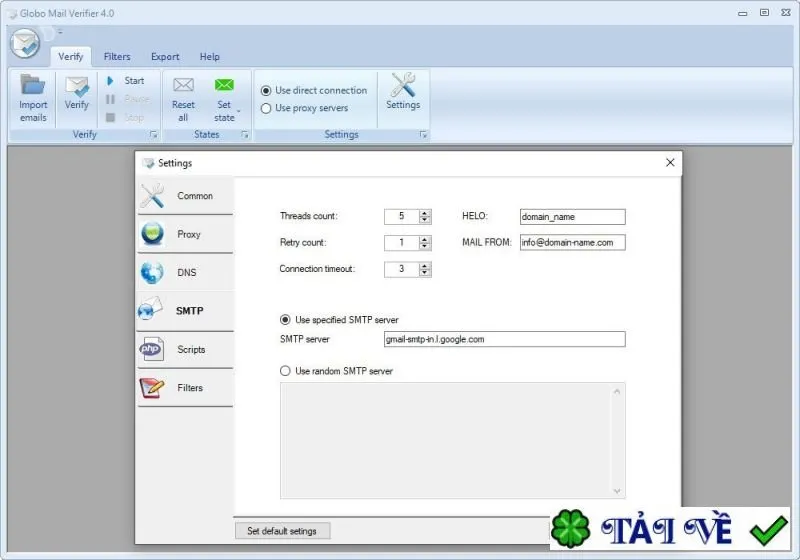
Task: Click the Threads count number field
Action: tap(402, 216)
